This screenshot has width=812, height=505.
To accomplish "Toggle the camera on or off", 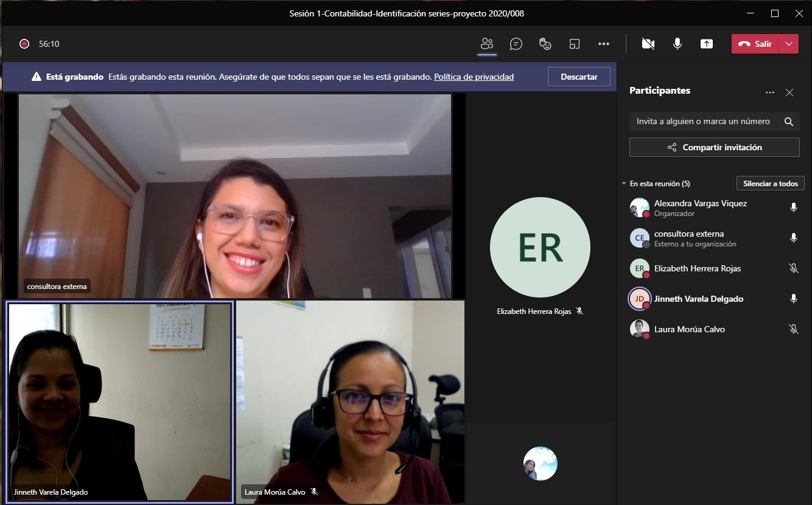I will tap(648, 44).
